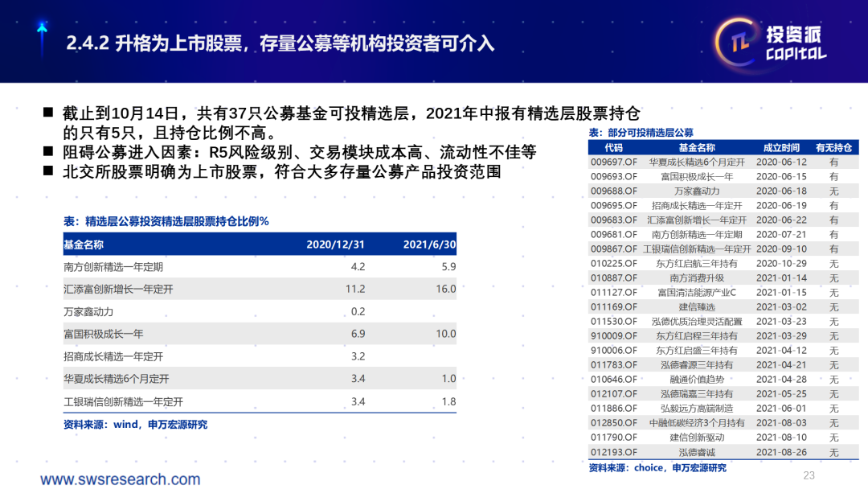Click fund code 009867.OF
Image resolution: width=868 pixels, height=489 pixels.
(x=613, y=249)
